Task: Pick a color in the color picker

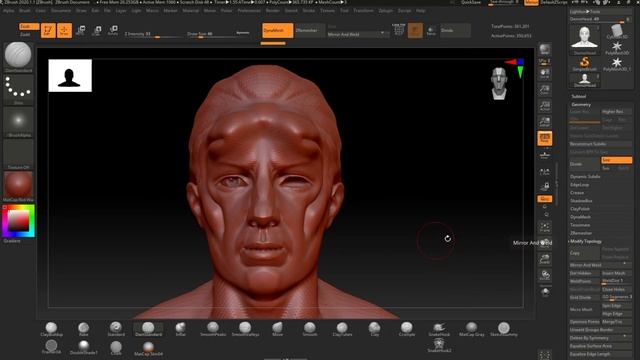Action: (18, 221)
